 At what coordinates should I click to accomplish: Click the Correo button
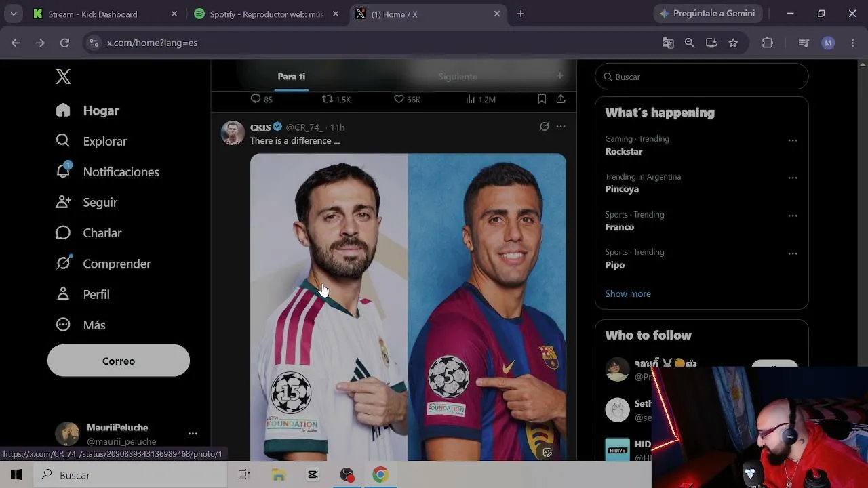tap(119, 361)
